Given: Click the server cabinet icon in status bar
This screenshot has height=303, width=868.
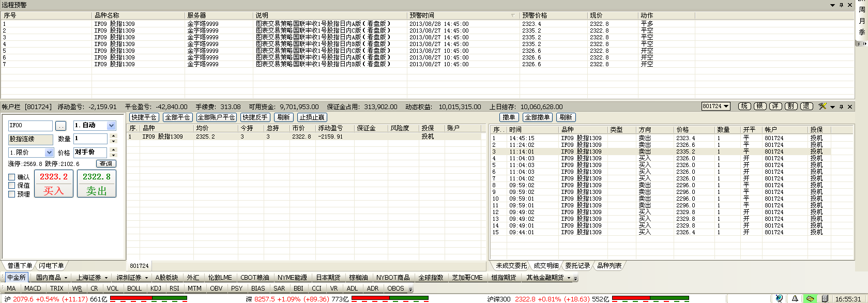Looking at the screenshot, I should [x=825, y=299].
